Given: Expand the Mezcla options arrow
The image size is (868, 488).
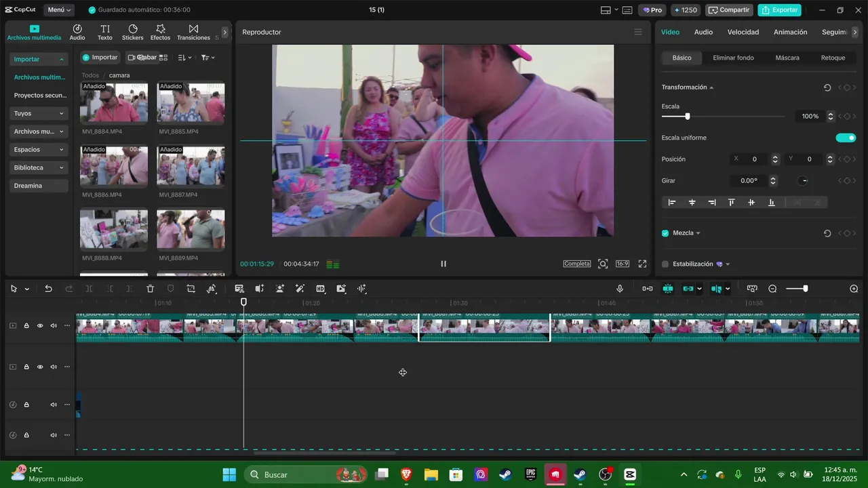Looking at the screenshot, I should (698, 233).
